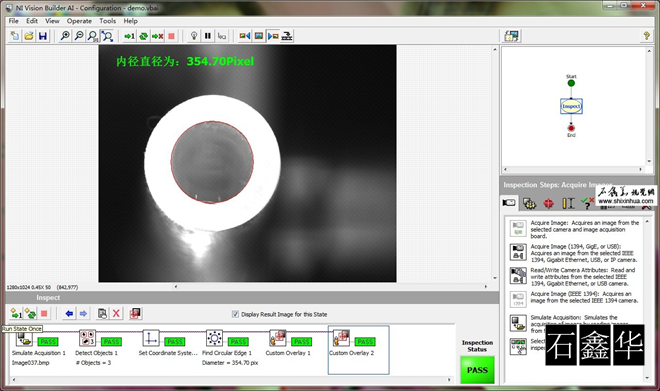
Task: Click the Run State Once icon
Action: click(x=16, y=314)
